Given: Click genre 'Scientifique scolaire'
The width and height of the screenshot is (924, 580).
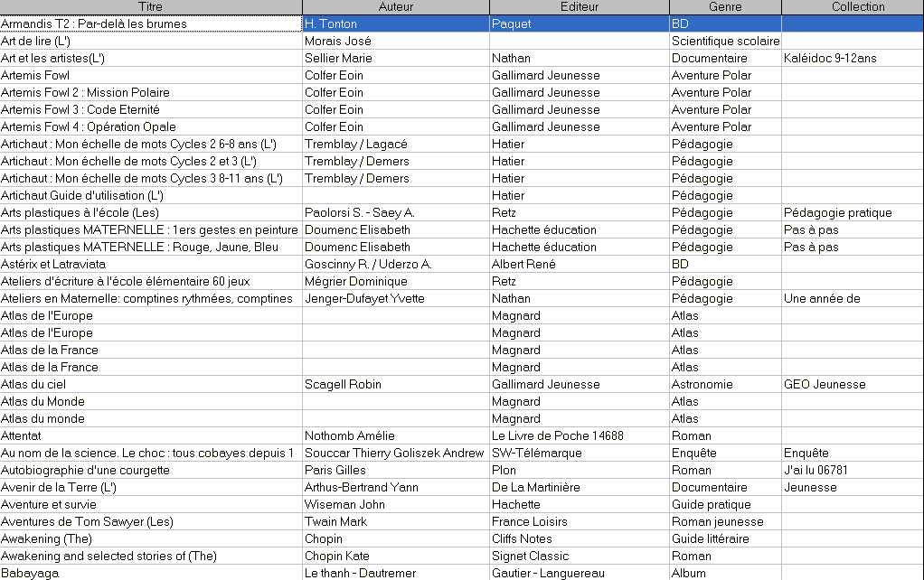Looking at the screenshot, I should (x=725, y=42).
